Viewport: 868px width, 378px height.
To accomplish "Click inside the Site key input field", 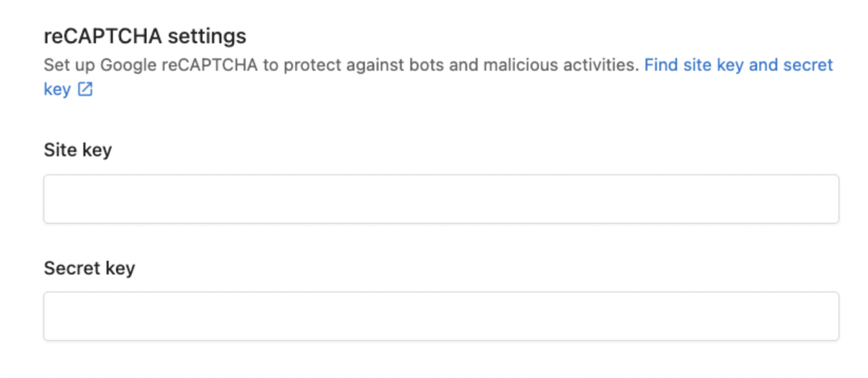I will (441, 199).
